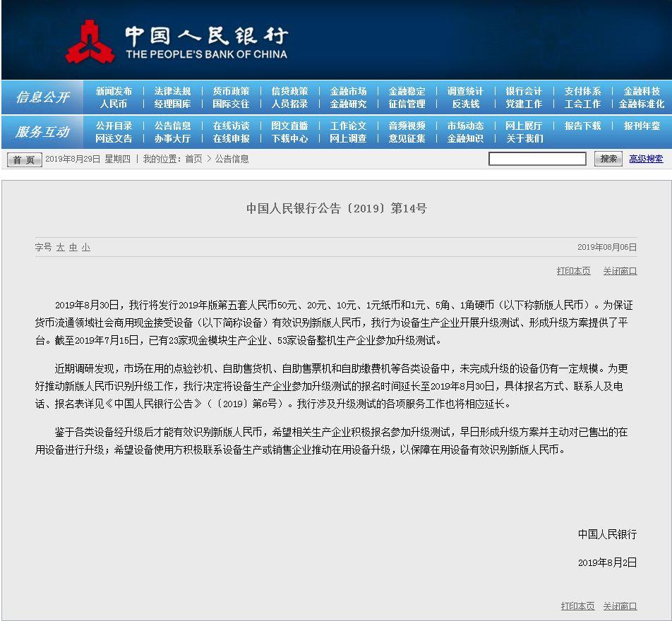Click 公告信息 in breadcrumb path
This screenshot has height=621, width=672.
pyautogui.click(x=232, y=159)
